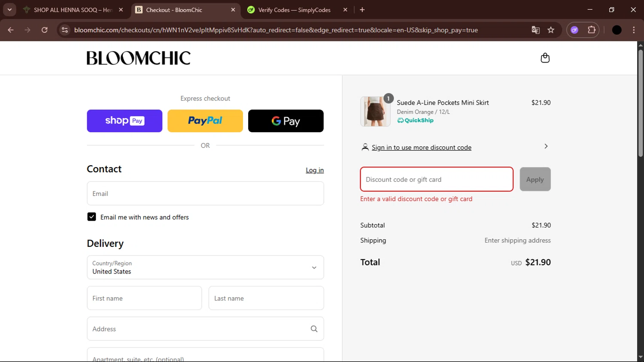Pay with the Google Pay button
644x362 pixels.
(x=286, y=121)
